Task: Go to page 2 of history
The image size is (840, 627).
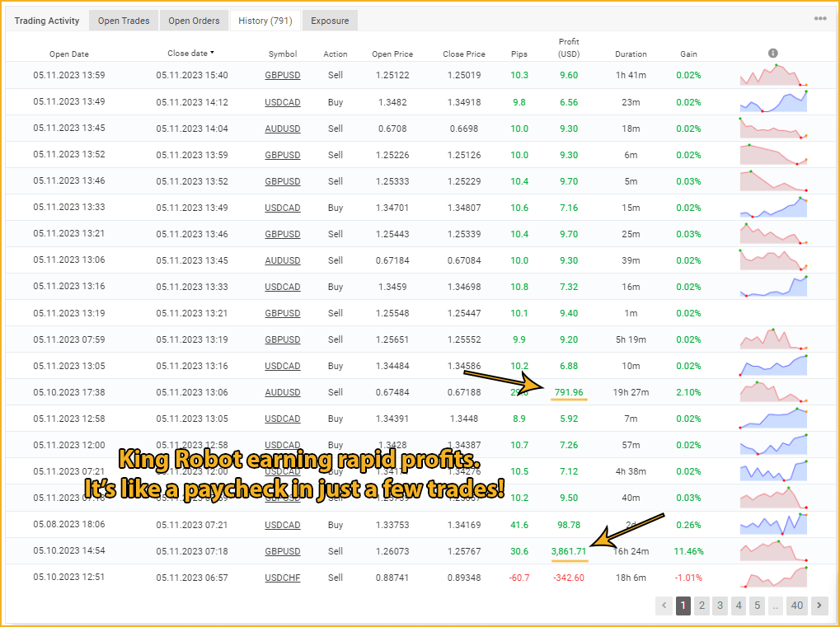Action: pos(702,606)
